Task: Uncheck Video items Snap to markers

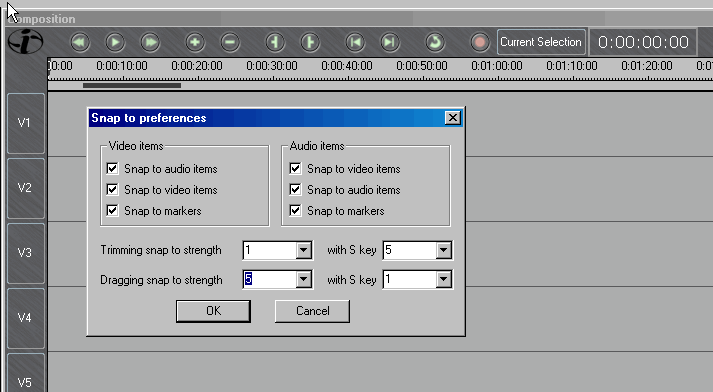Action: (112, 211)
